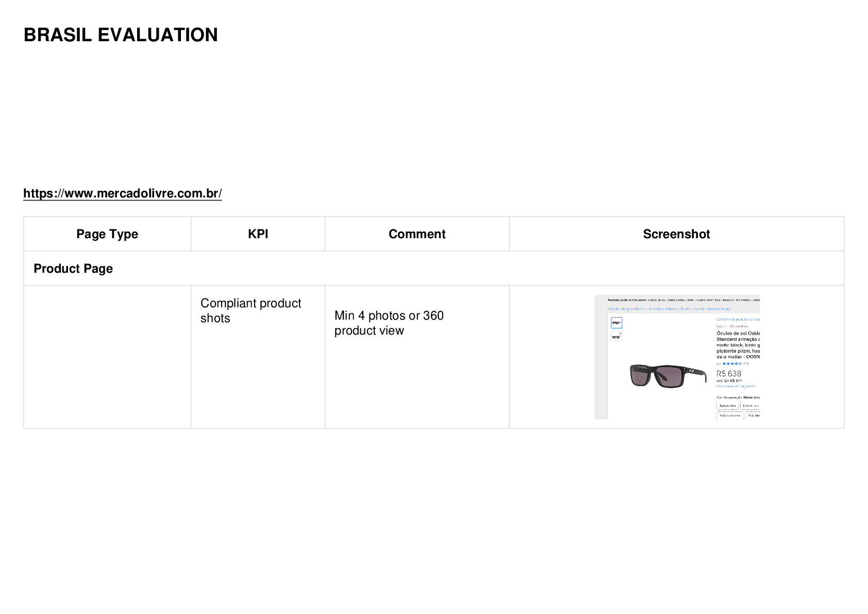This screenshot has height=614, width=868.
Task: Select the Comment column header
Action: click(417, 234)
